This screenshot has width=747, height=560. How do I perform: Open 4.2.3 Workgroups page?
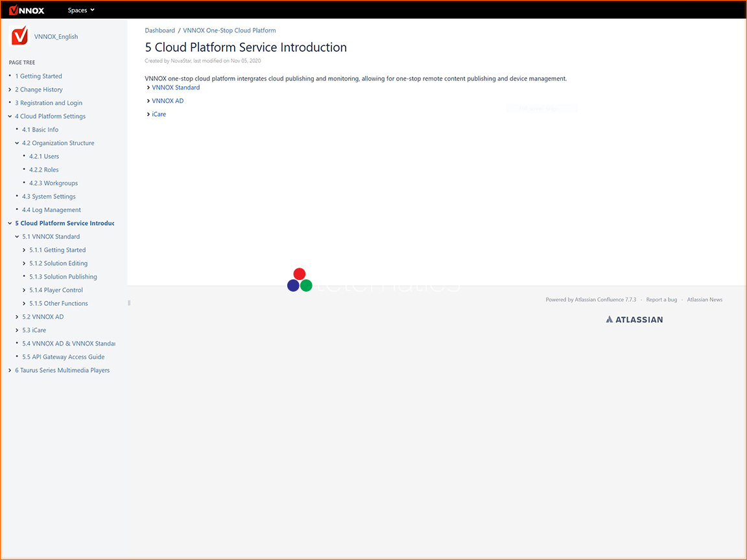coord(53,183)
